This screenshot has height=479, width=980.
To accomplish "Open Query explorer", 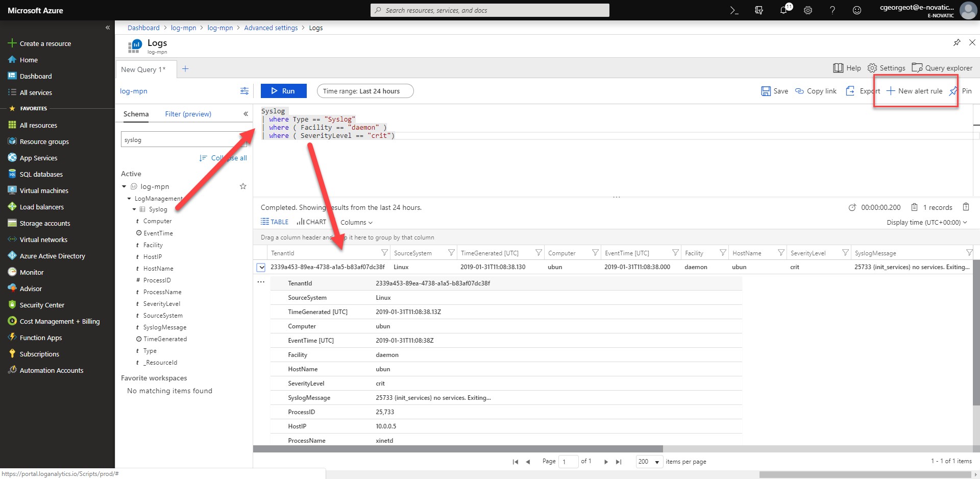I will 942,68.
